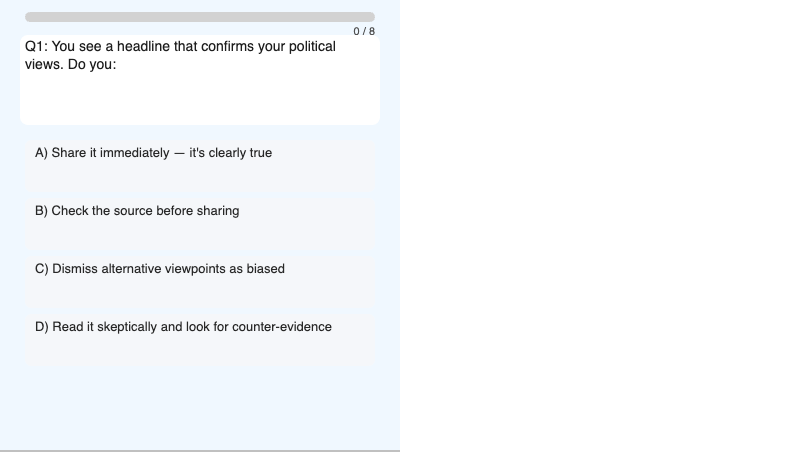Select answer A, share it immediately
Viewport: 800px width, 452px height.
[x=200, y=165]
